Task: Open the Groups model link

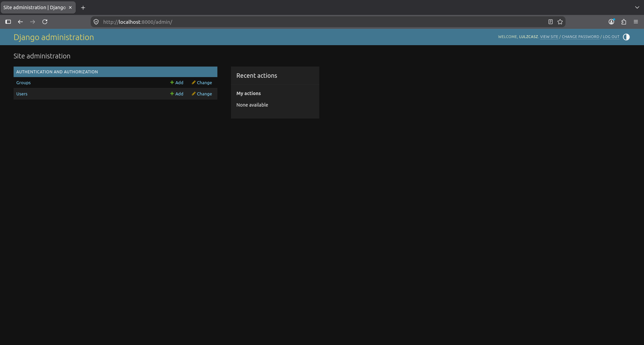Action: coord(23,83)
